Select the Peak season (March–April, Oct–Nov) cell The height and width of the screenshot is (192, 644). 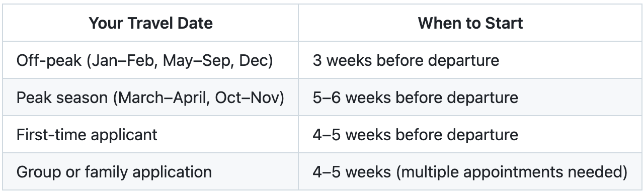pos(150,98)
